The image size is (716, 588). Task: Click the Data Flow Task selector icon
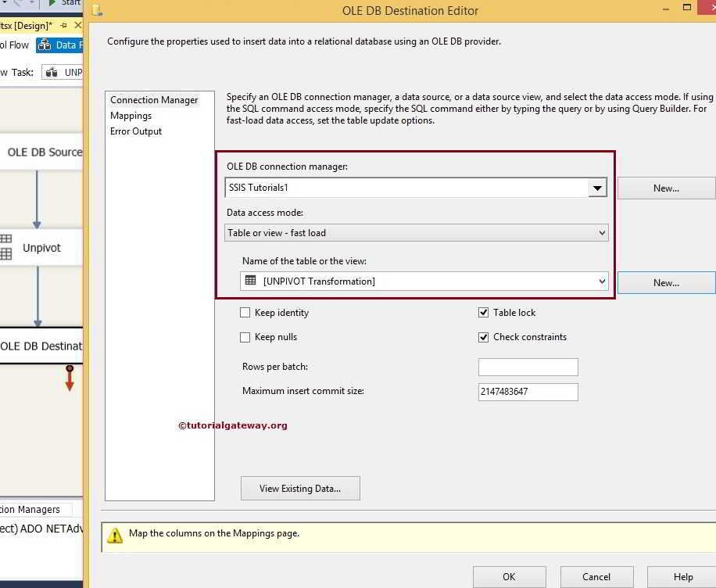pos(52,72)
